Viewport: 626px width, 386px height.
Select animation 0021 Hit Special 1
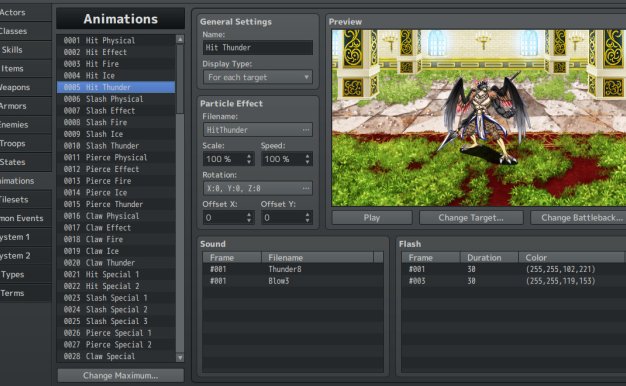(116, 275)
